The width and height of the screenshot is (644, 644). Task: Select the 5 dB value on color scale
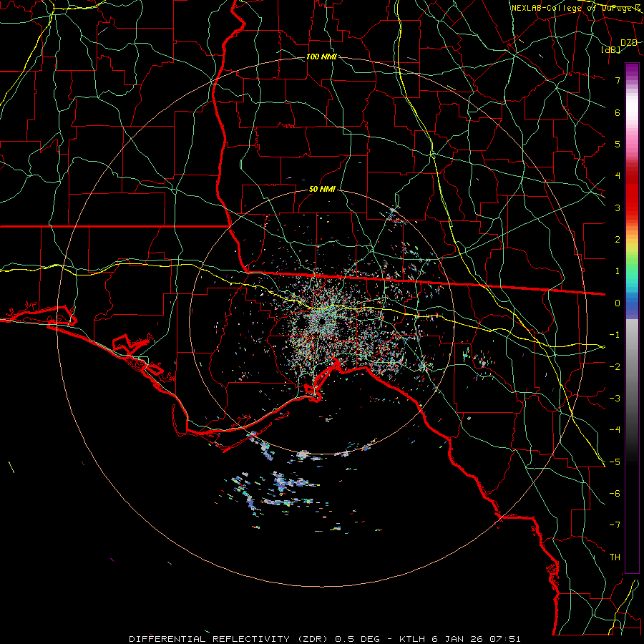coord(618,144)
